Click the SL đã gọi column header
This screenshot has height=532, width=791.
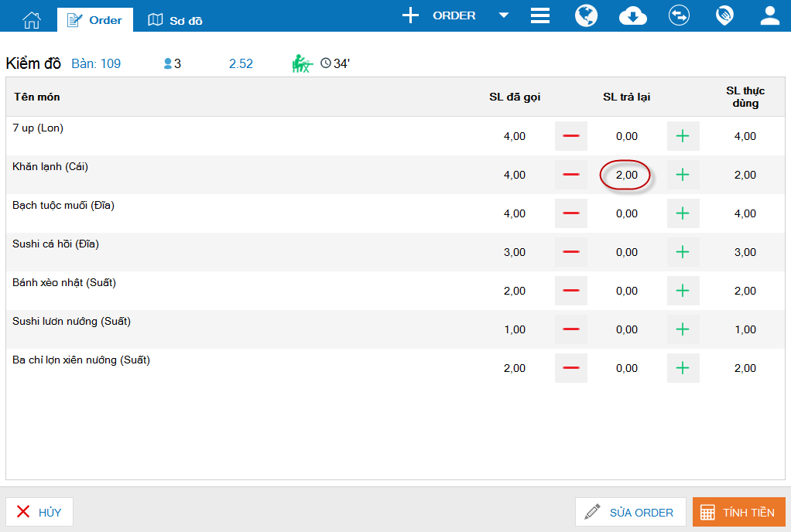(x=515, y=97)
